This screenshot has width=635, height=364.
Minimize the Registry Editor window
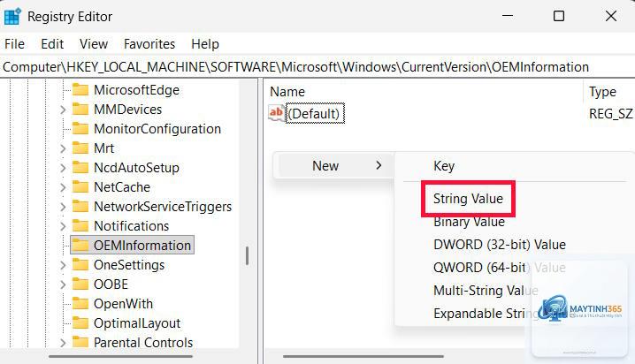(x=508, y=16)
